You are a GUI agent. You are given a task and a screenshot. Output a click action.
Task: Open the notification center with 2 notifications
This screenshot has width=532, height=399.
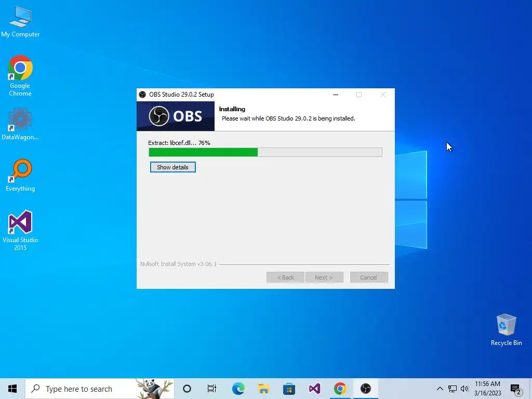point(516,390)
